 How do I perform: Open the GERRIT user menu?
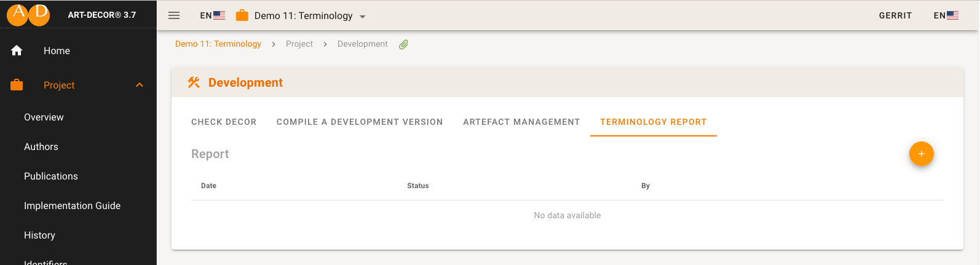point(895,15)
